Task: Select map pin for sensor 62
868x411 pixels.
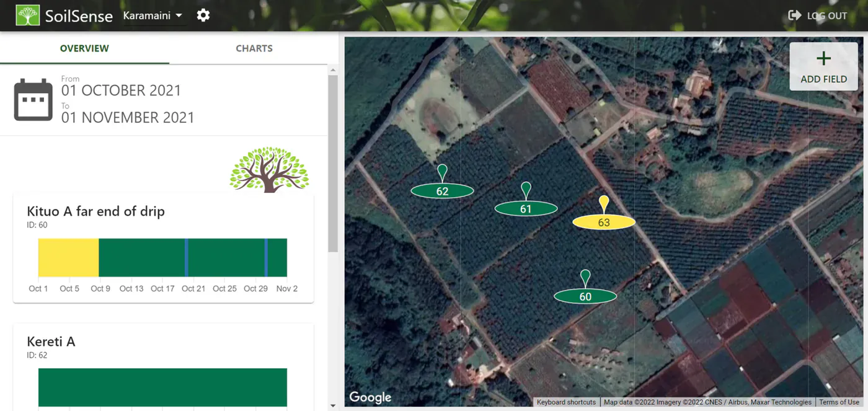Action: click(x=442, y=182)
